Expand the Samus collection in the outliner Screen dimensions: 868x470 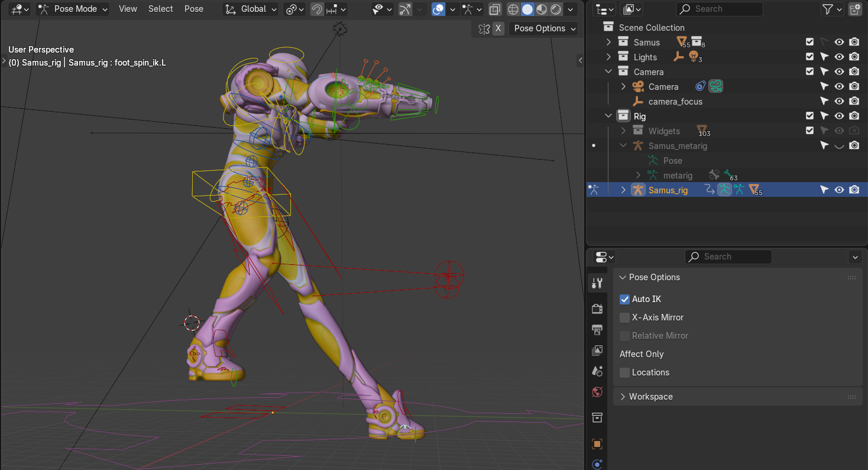click(608, 42)
